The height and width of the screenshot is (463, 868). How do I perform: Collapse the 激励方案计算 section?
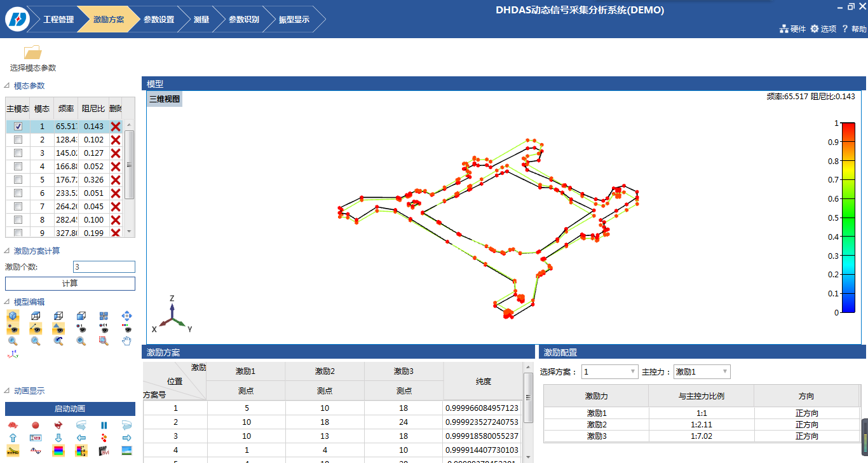tap(7, 251)
